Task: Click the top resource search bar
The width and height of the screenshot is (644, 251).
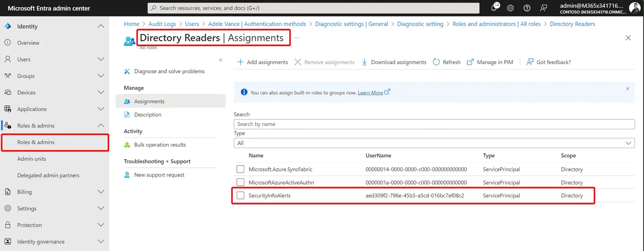Action: pos(313,8)
